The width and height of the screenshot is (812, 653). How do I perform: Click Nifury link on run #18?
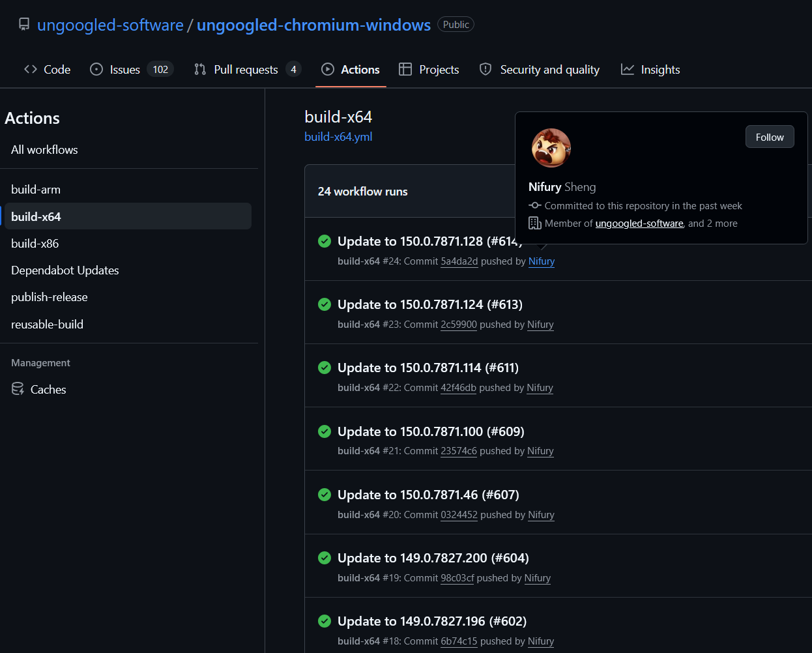coord(541,641)
